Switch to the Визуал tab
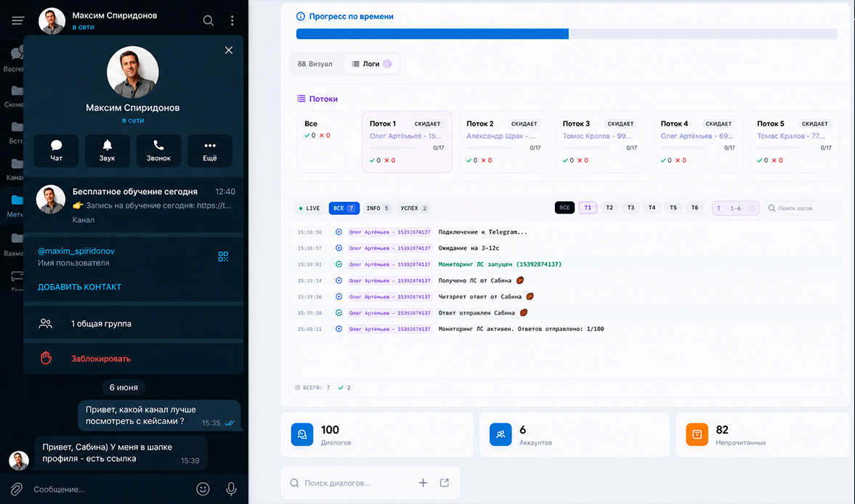Image resolution: width=855 pixels, height=504 pixels. coord(315,64)
